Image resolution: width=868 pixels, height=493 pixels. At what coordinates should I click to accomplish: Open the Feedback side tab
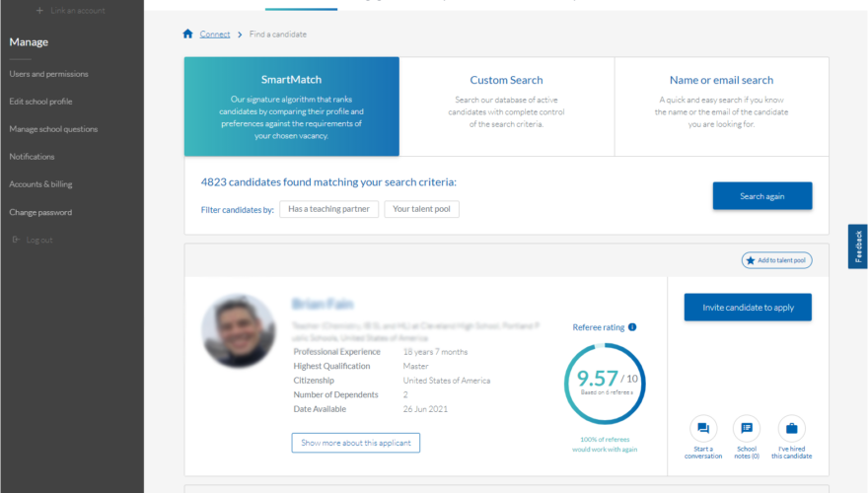pos(857,246)
